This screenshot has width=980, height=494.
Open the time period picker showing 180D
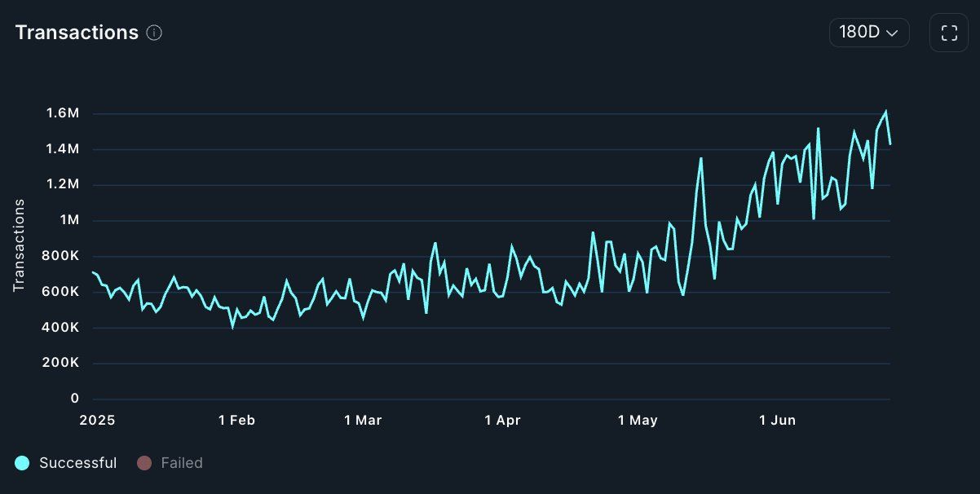(869, 33)
